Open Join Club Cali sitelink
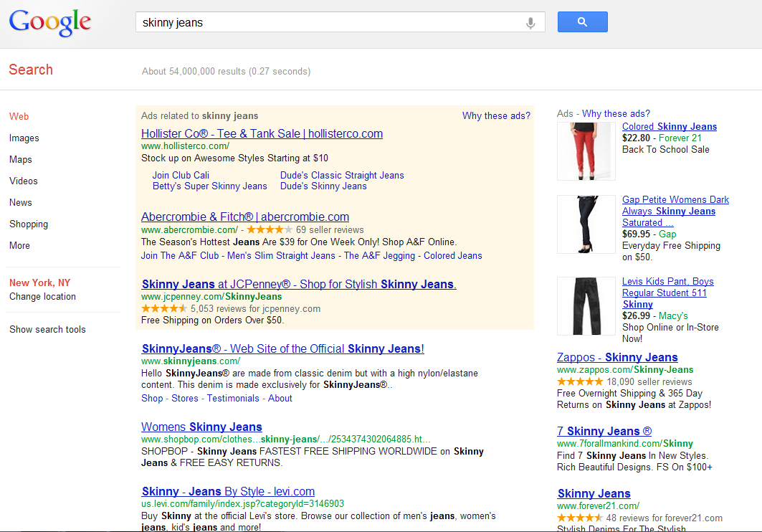 point(181,176)
